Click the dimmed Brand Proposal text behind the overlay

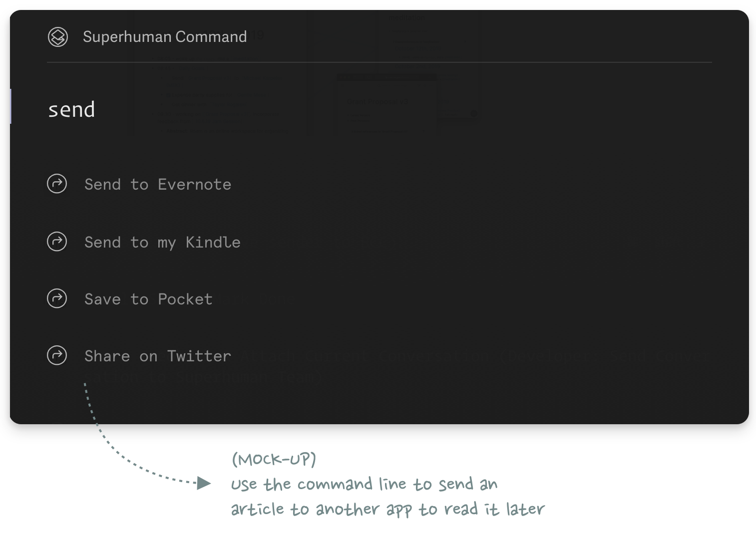point(378,101)
